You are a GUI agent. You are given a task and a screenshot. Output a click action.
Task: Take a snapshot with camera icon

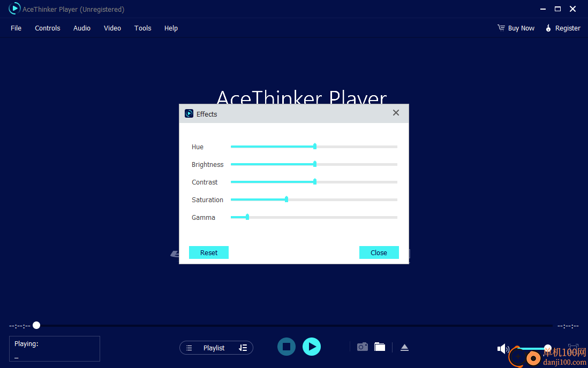tap(362, 347)
